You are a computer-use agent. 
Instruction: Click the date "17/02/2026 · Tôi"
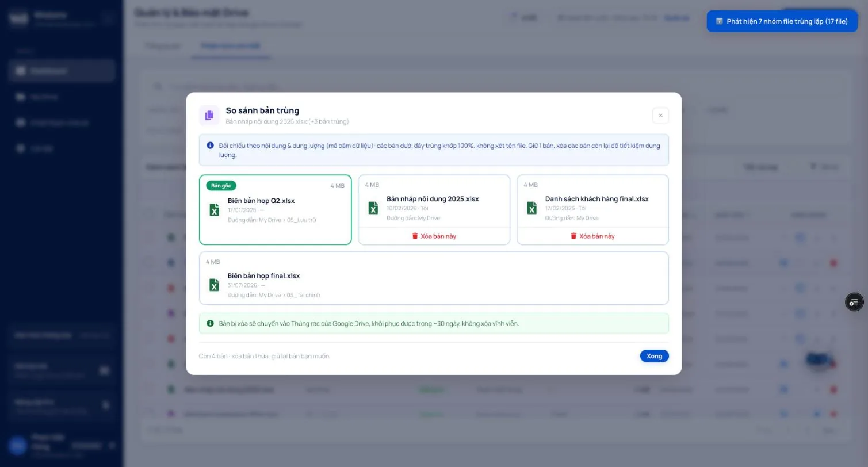[566, 208]
